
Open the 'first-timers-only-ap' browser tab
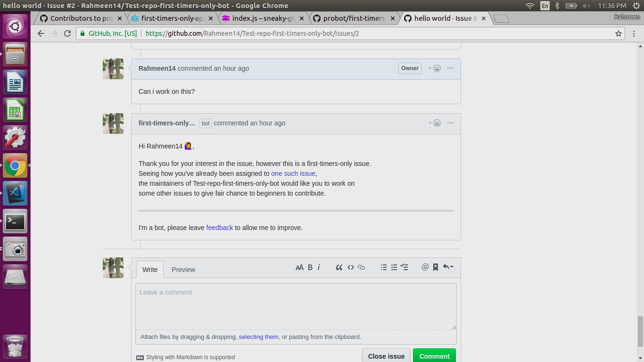tap(170, 18)
